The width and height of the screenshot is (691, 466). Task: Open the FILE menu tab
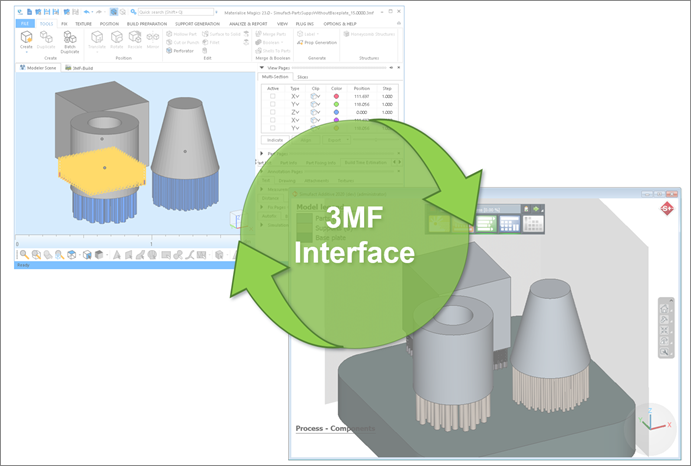click(24, 22)
